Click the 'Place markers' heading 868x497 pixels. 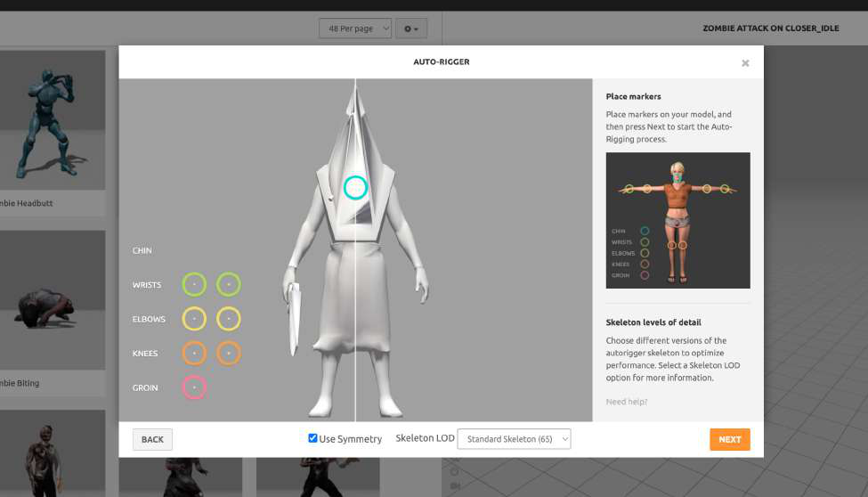[x=633, y=96]
